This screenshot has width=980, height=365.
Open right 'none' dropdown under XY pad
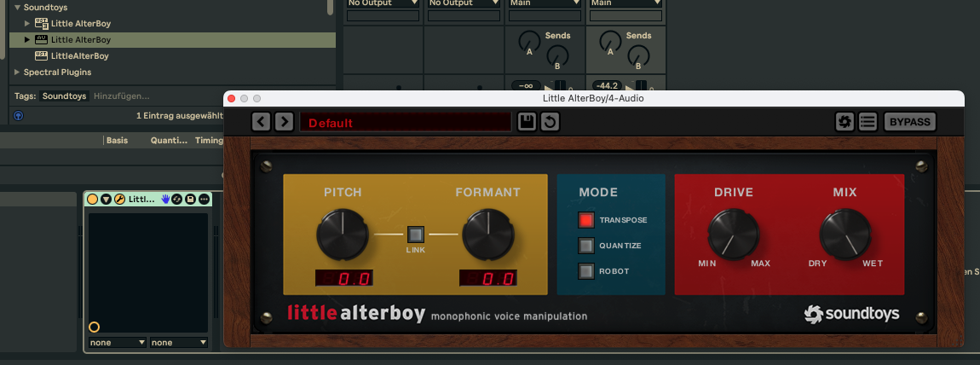click(x=179, y=343)
